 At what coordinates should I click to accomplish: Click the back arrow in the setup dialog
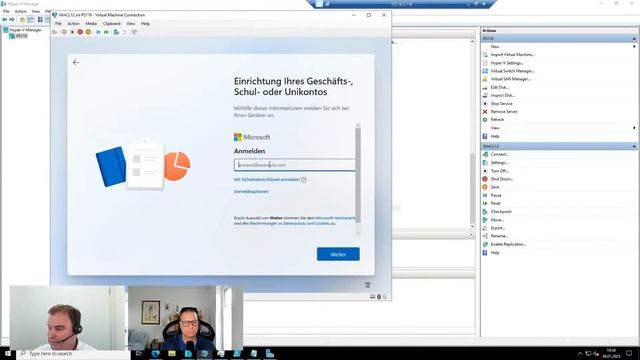[76, 62]
